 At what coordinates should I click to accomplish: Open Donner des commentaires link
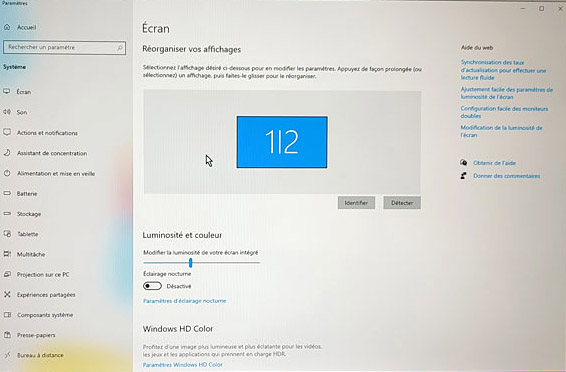click(x=506, y=176)
